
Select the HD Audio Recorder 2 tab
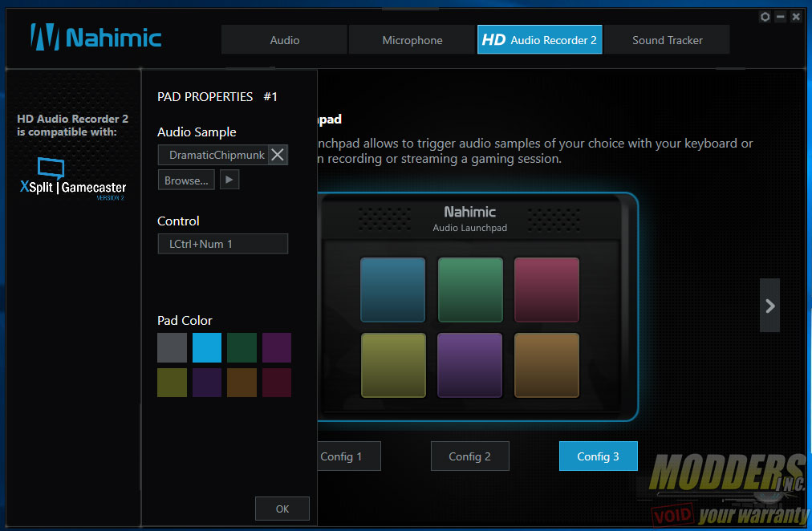click(x=540, y=40)
